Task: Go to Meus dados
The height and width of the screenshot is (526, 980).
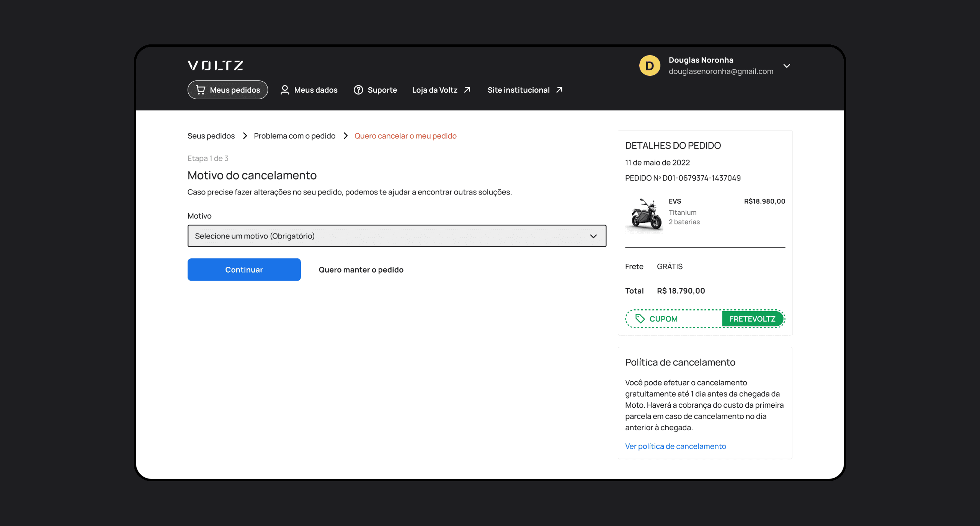Action: coord(309,90)
